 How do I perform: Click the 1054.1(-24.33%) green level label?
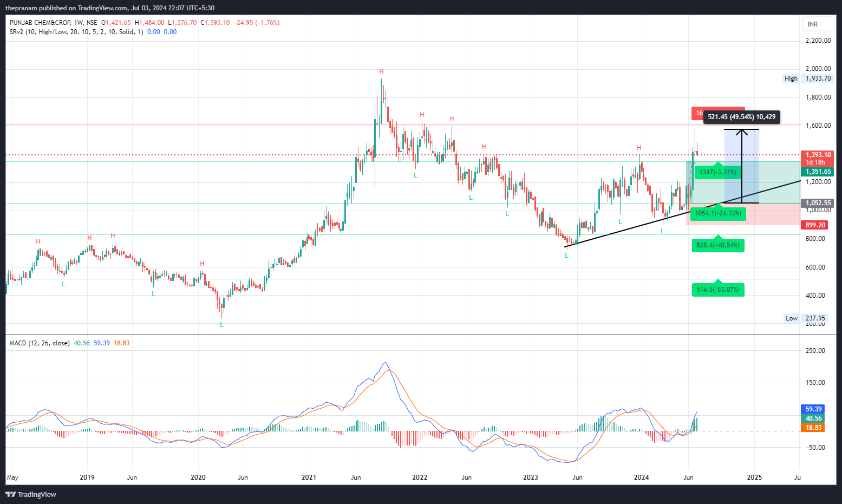click(718, 213)
